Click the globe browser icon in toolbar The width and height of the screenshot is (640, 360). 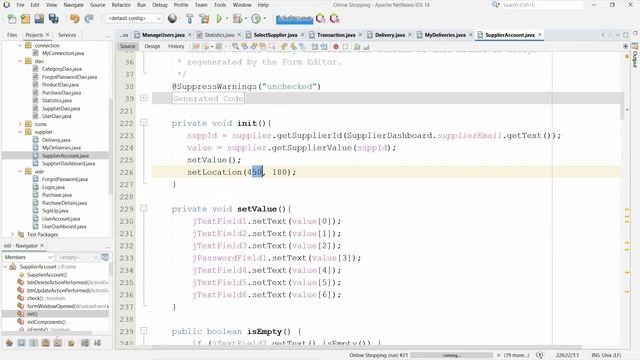click(173, 18)
